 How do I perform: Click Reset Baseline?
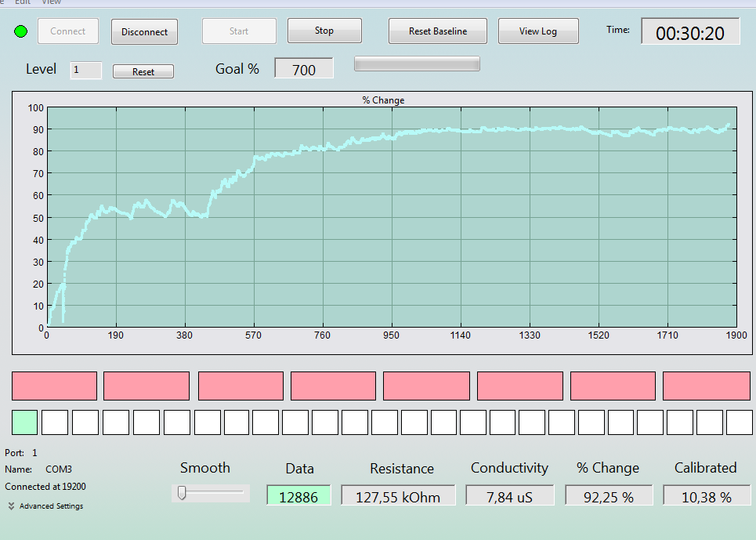(438, 31)
